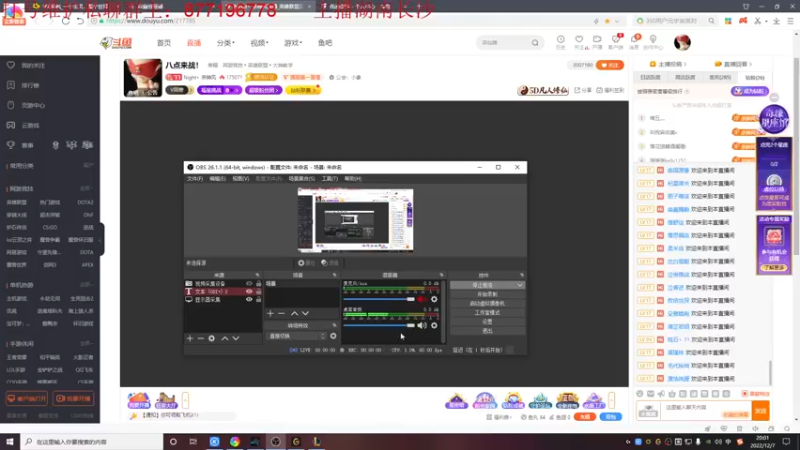Open OBS 帮助(H) menu

click(x=353, y=179)
